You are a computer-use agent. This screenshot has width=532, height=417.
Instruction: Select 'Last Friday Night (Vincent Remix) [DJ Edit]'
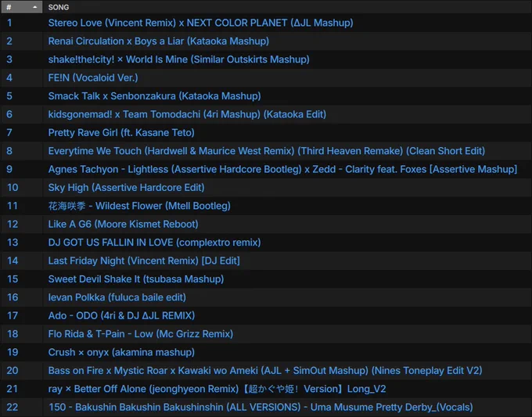(x=144, y=261)
